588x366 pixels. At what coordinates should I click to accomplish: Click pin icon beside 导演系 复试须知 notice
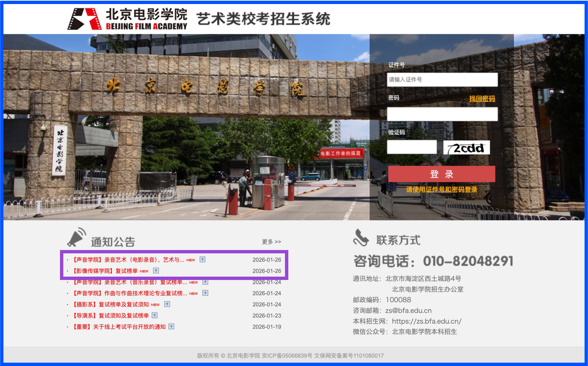pyautogui.click(x=154, y=315)
